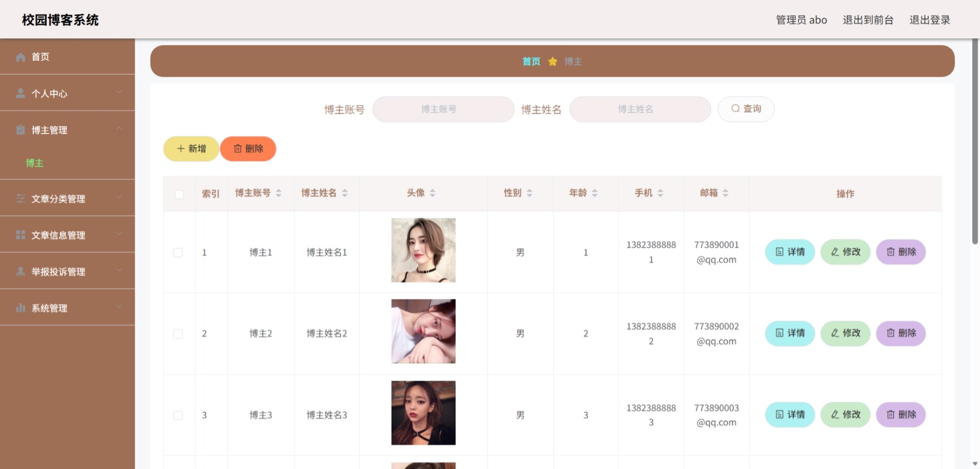Sort by 博主账号 column arrows
This screenshot has width=980, height=469.
[278, 193]
